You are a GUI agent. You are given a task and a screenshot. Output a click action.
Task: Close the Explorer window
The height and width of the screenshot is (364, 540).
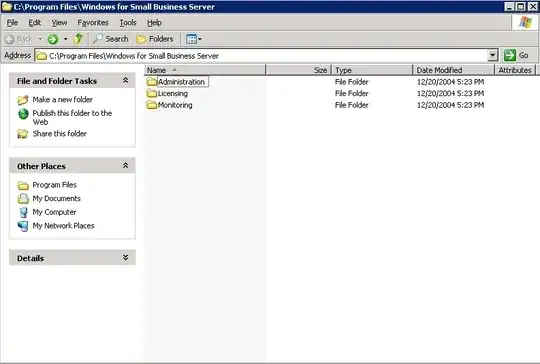coord(532,7)
